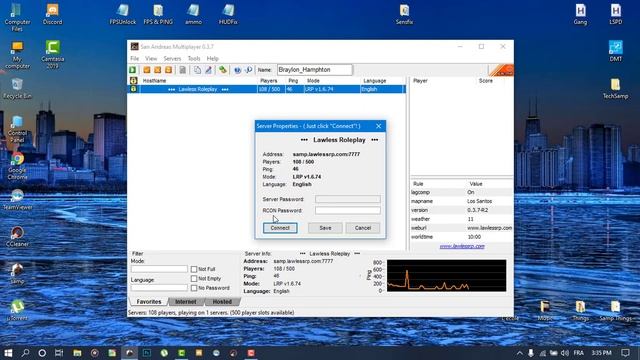Click the blue globe toolbar icon
Viewport: 640px width, 360px height.
[237, 70]
